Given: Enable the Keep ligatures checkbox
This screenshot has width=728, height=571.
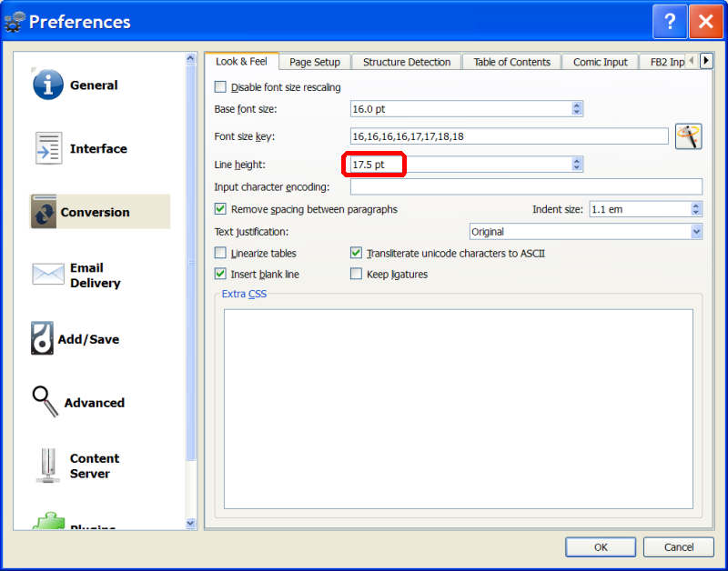Looking at the screenshot, I should tap(356, 275).
